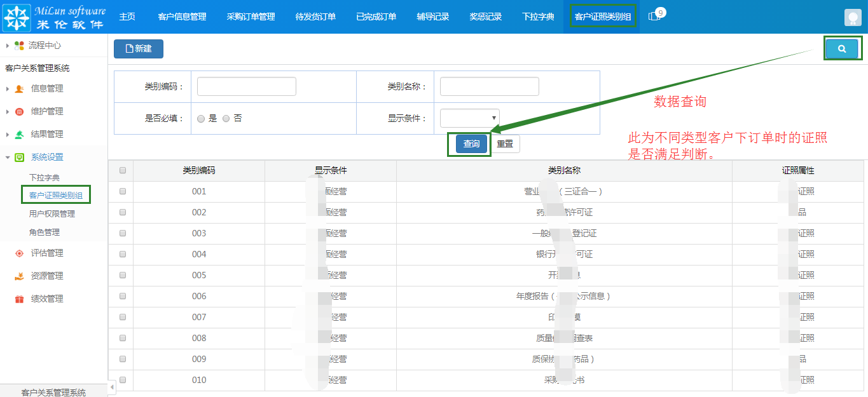Screen dimensions: 868x397
Task: Select the 是 radio button for 是否必填
Action: (x=200, y=118)
